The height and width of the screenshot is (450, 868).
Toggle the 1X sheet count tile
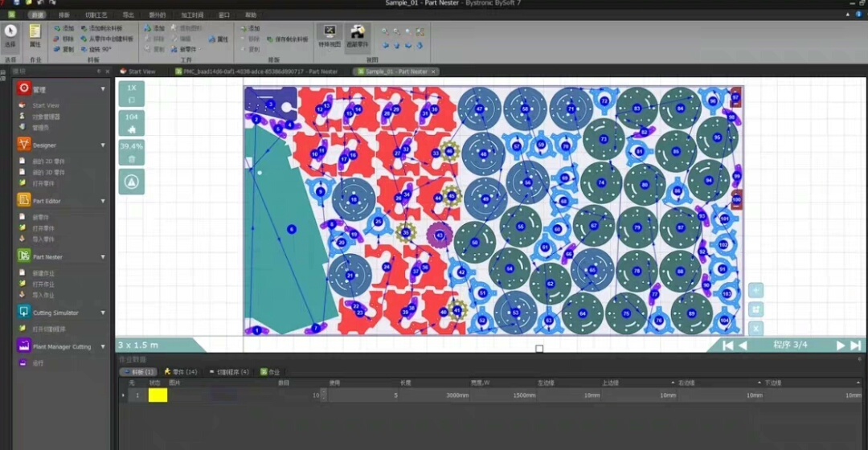132,93
